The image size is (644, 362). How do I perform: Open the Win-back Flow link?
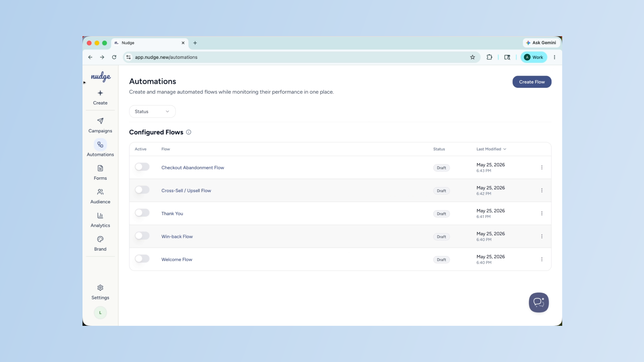click(177, 237)
